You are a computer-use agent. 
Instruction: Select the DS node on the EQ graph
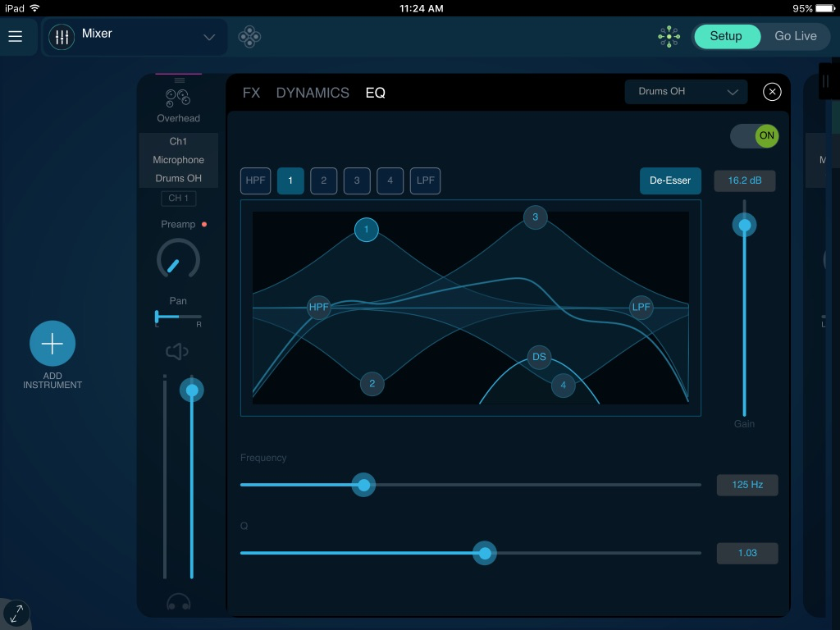pos(540,357)
